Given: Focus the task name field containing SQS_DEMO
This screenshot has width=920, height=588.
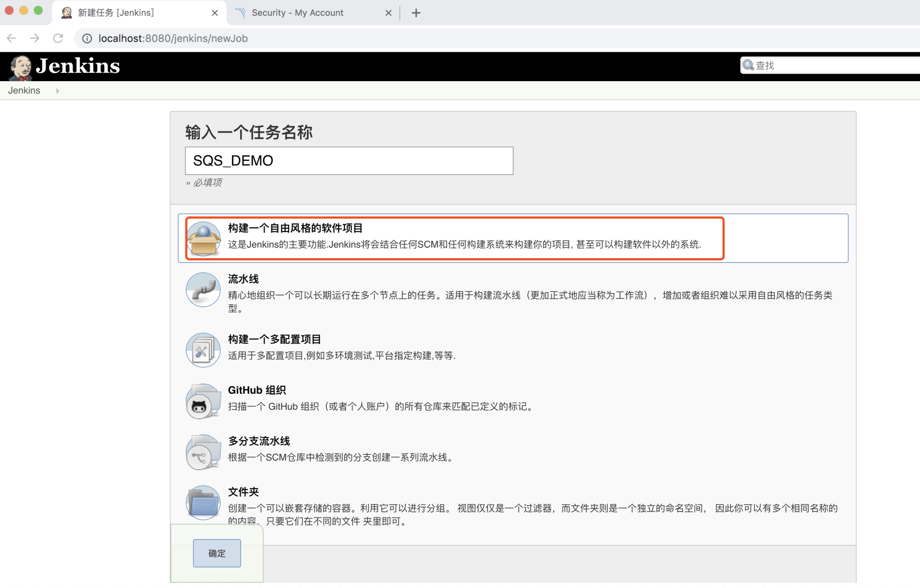Looking at the screenshot, I should 349,161.
